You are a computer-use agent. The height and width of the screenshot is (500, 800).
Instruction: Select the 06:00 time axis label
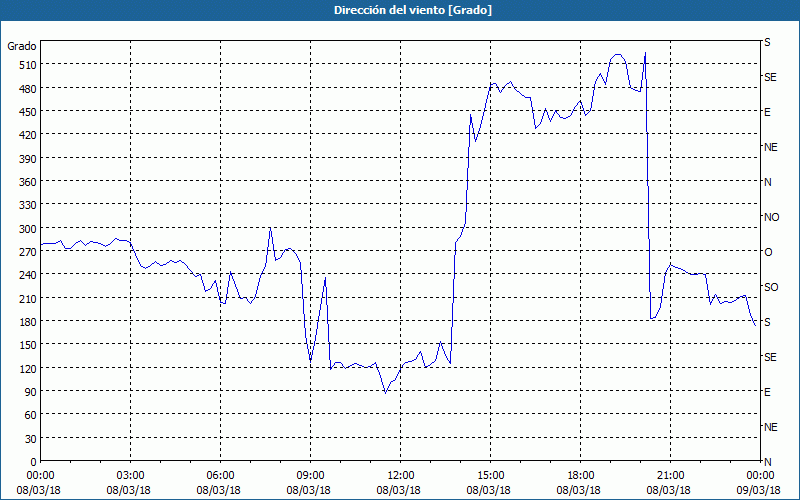pos(220,476)
